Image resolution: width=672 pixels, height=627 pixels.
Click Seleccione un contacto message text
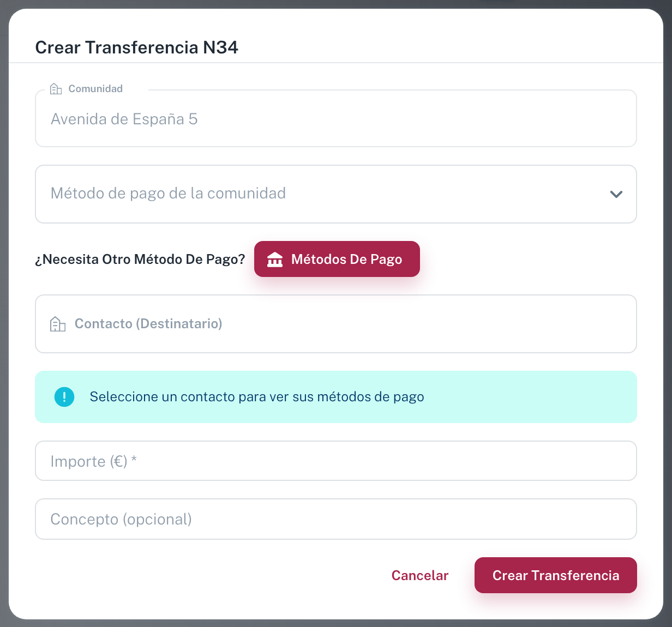coord(257,397)
